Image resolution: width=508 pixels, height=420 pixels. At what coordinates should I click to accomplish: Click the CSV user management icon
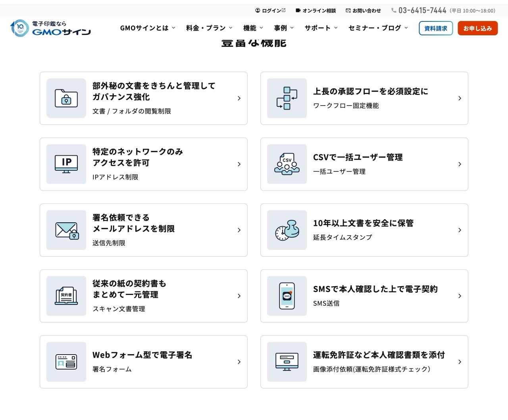[287, 164]
